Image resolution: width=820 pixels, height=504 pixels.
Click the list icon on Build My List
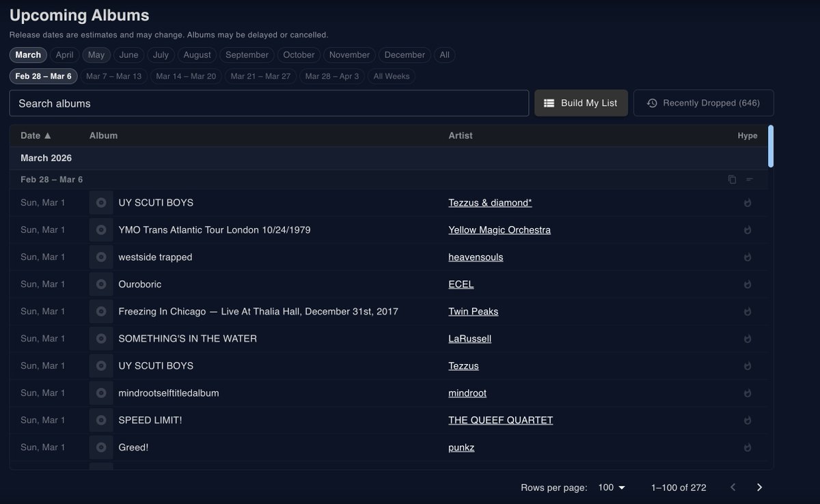(x=549, y=103)
